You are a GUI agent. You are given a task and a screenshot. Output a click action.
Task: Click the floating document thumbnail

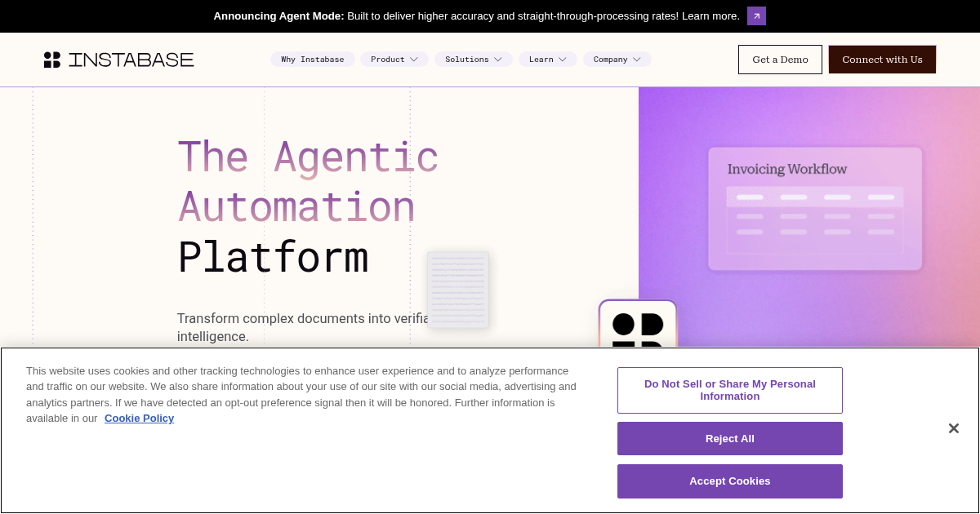(x=458, y=290)
